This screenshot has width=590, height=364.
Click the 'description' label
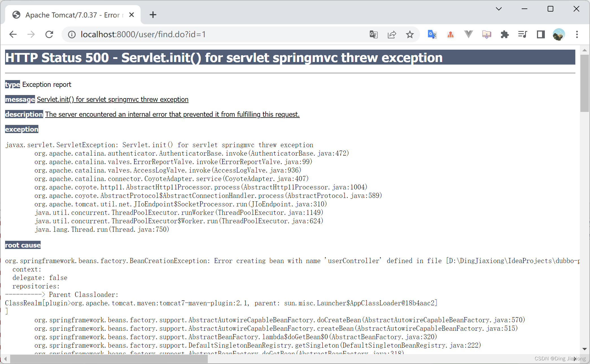pyautogui.click(x=24, y=114)
